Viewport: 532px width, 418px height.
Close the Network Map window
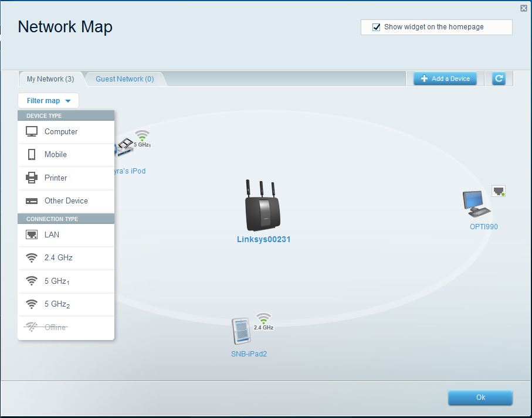coord(524,8)
